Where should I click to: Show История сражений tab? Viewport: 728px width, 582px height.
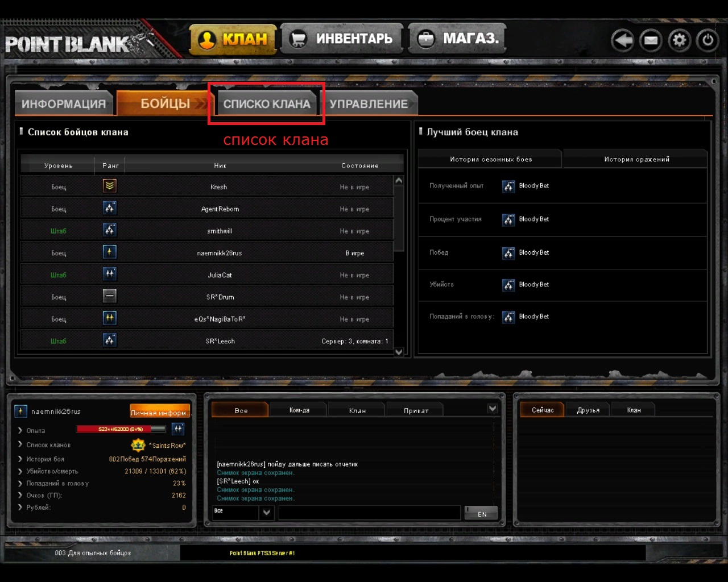636,159
